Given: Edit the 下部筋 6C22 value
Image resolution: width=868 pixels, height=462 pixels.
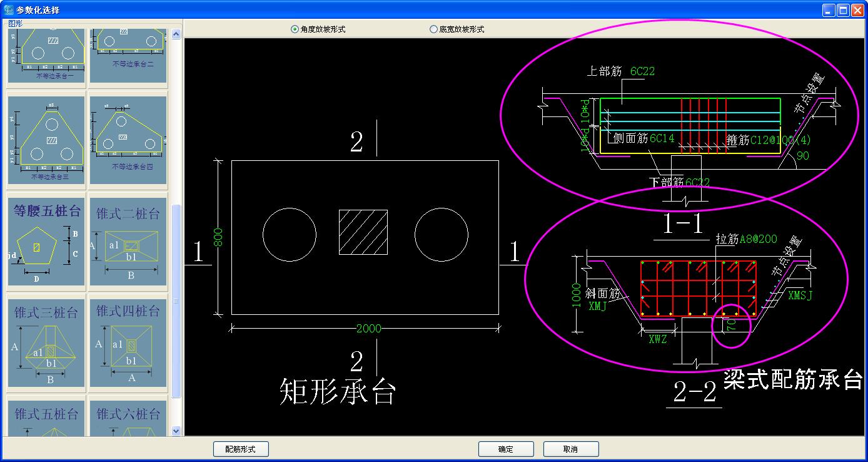Looking at the screenshot, I should tap(697, 182).
